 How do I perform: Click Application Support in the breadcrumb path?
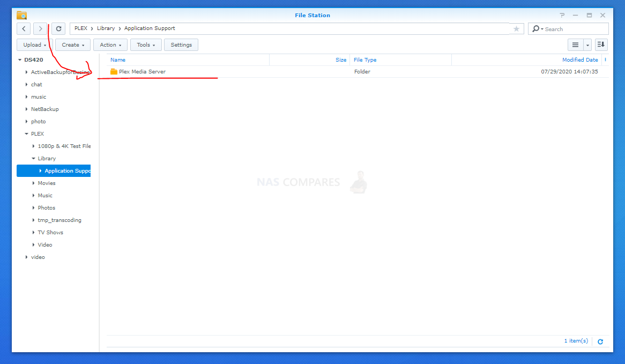tap(150, 28)
